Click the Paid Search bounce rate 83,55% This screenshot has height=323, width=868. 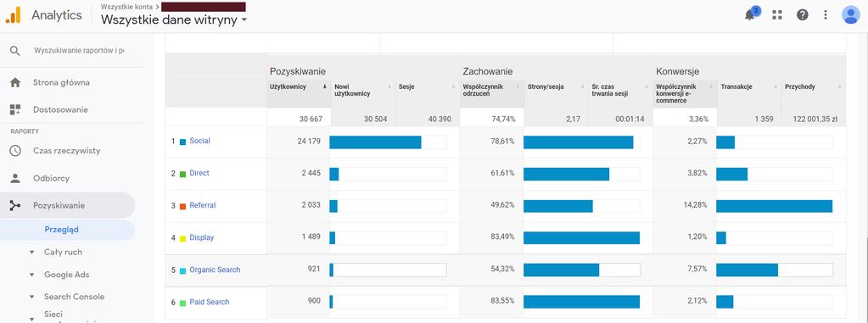(x=502, y=302)
